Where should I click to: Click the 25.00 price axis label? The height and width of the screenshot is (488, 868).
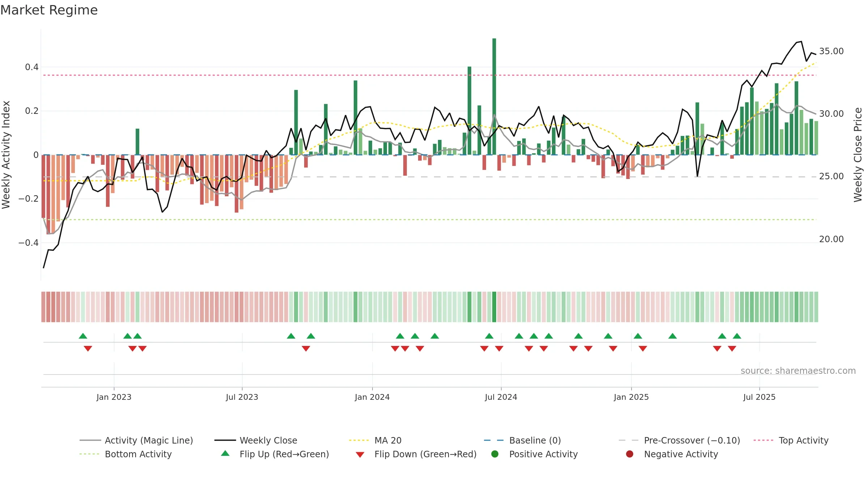(x=831, y=176)
